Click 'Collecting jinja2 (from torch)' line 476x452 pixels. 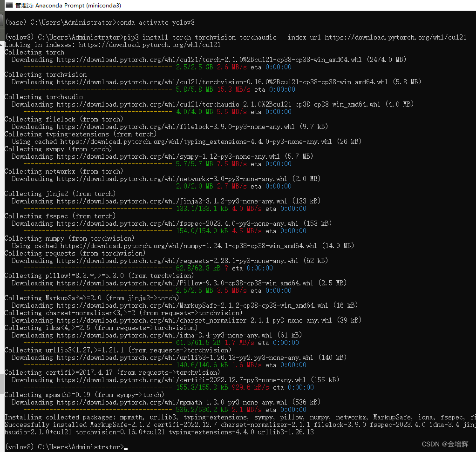[60, 194]
